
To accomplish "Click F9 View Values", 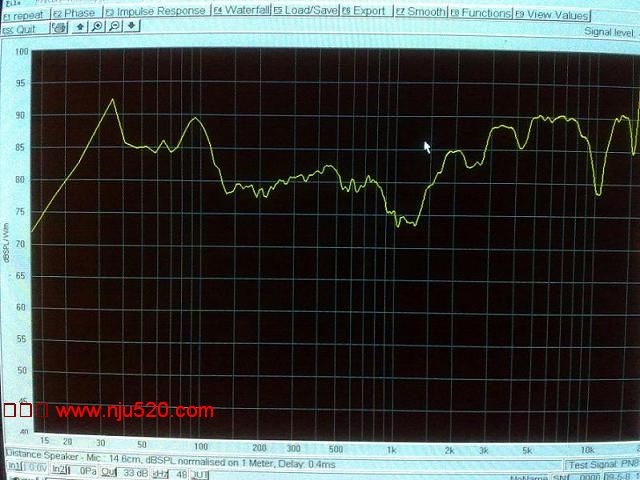I will coord(552,15).
